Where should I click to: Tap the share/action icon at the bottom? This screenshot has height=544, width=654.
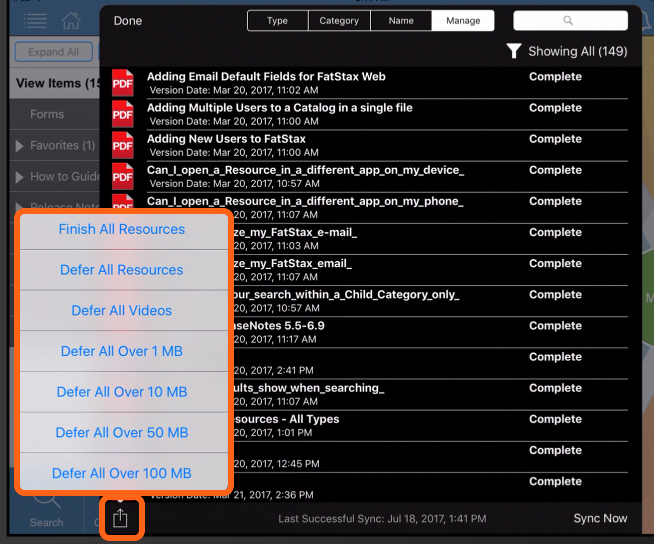[x=120, y=518]
